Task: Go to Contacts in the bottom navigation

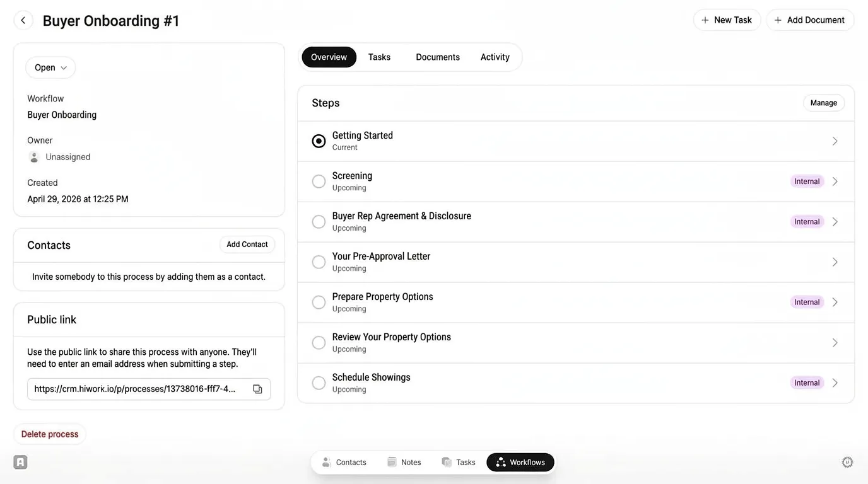Action: click(x=344, y=463)
